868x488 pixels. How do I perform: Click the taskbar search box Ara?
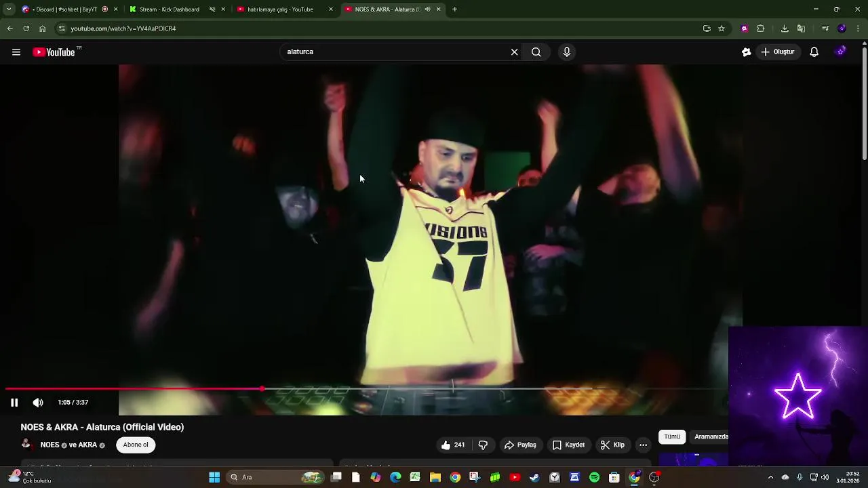[x=276, y=477]
